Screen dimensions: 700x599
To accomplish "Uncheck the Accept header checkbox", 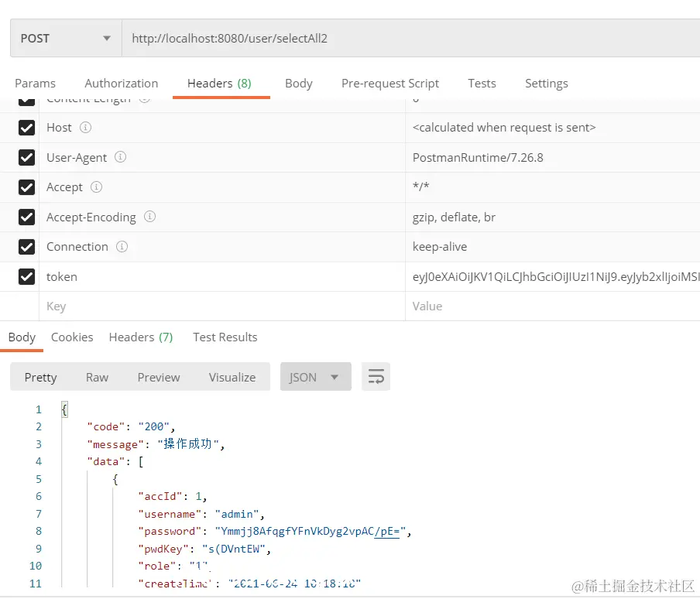I will point(27,187).
